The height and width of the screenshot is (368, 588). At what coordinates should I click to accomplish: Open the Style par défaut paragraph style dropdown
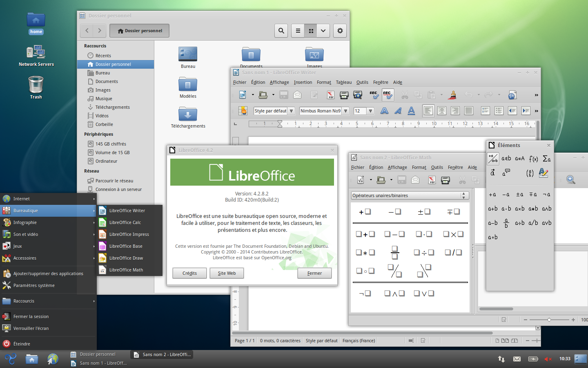(x=291, y=111)
